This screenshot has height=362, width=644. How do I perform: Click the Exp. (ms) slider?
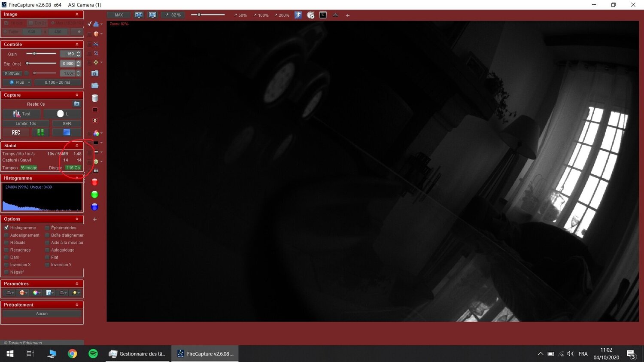tap(41, 64)
